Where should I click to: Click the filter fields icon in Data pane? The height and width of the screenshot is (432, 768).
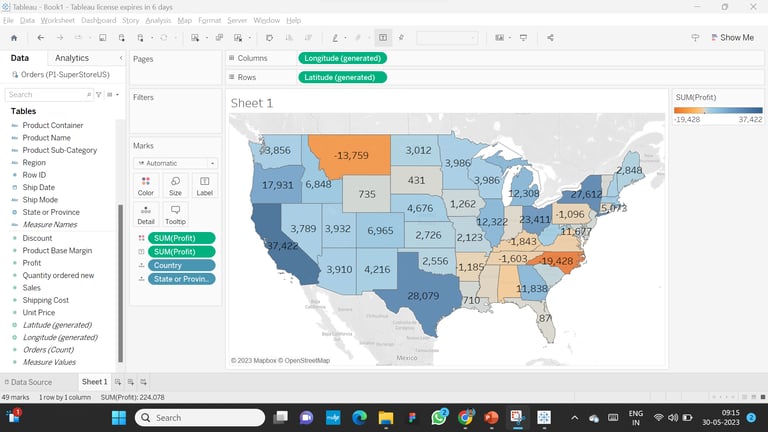coord(99,95)
